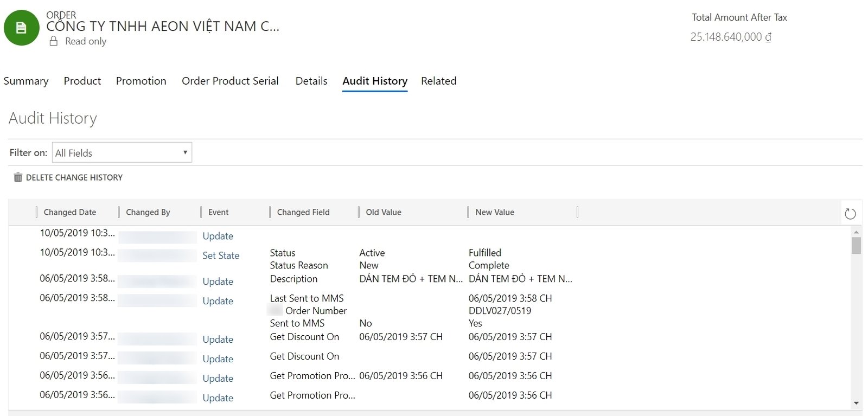Screen dimensions: 868x416
Task: Click the scrollbar down arrow
Action: pos(856,403)
